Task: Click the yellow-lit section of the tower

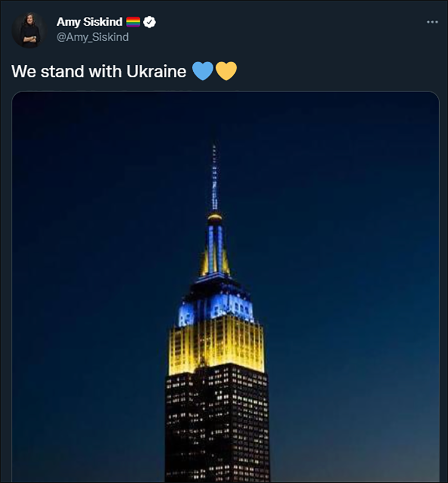Action: pyautogui.click(x=217, y=345)
